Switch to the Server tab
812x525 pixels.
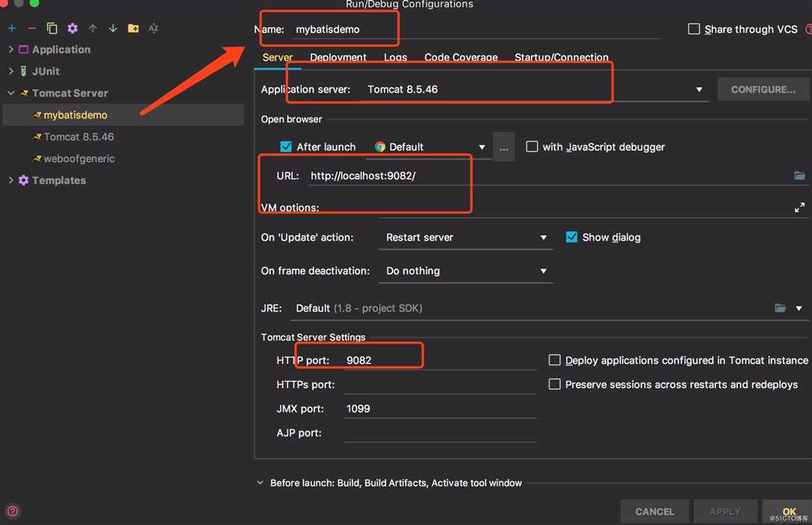click(x=278, y=58)
